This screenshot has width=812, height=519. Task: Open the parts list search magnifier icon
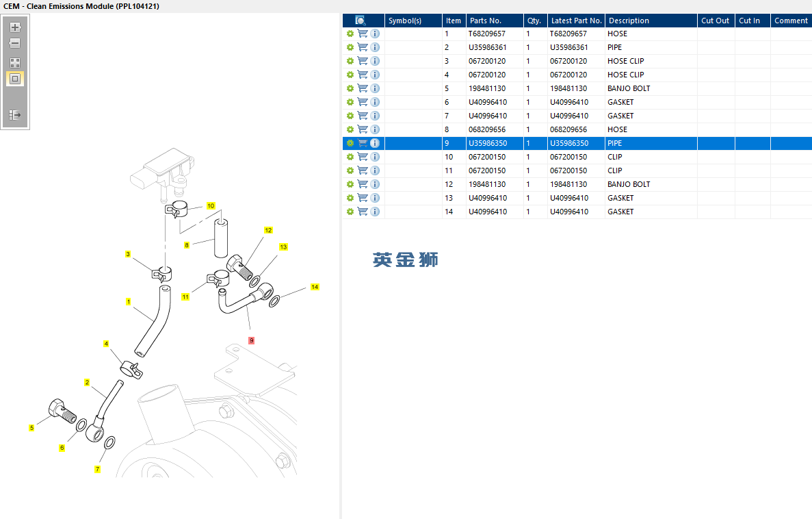point(361,21)
